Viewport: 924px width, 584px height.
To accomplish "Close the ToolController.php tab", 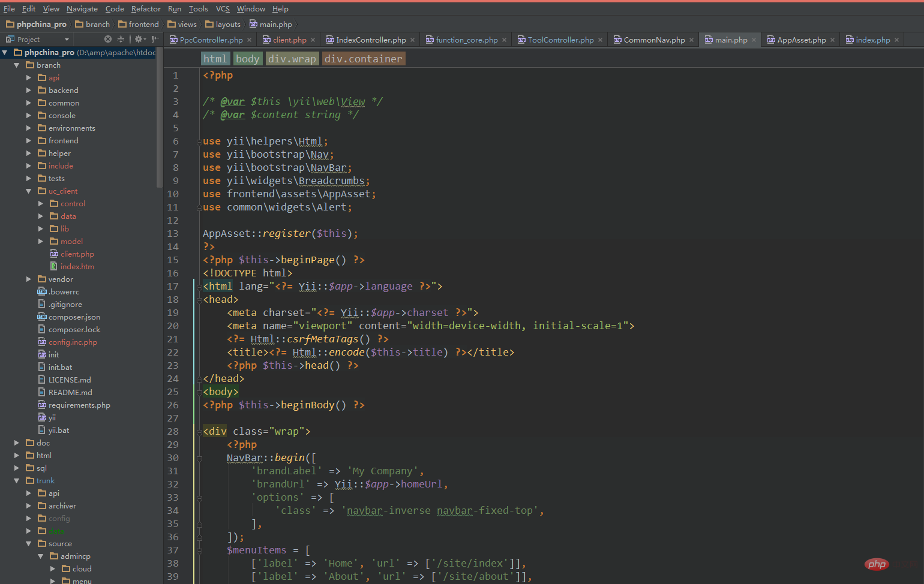I will pos(601,40).
